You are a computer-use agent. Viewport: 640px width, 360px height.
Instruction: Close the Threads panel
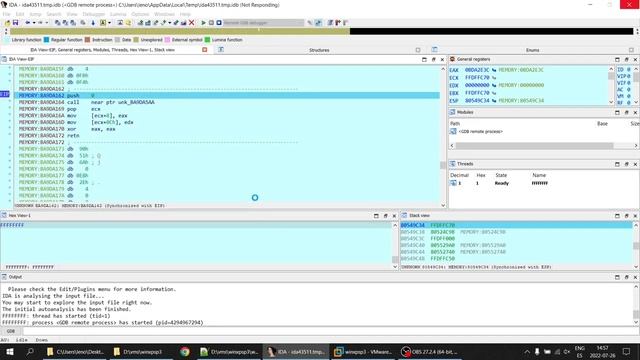click(x=636, y=164)
